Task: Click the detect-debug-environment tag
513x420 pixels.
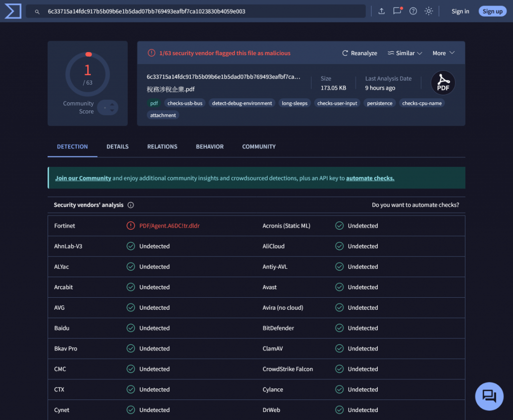Action: pos(242,103)
